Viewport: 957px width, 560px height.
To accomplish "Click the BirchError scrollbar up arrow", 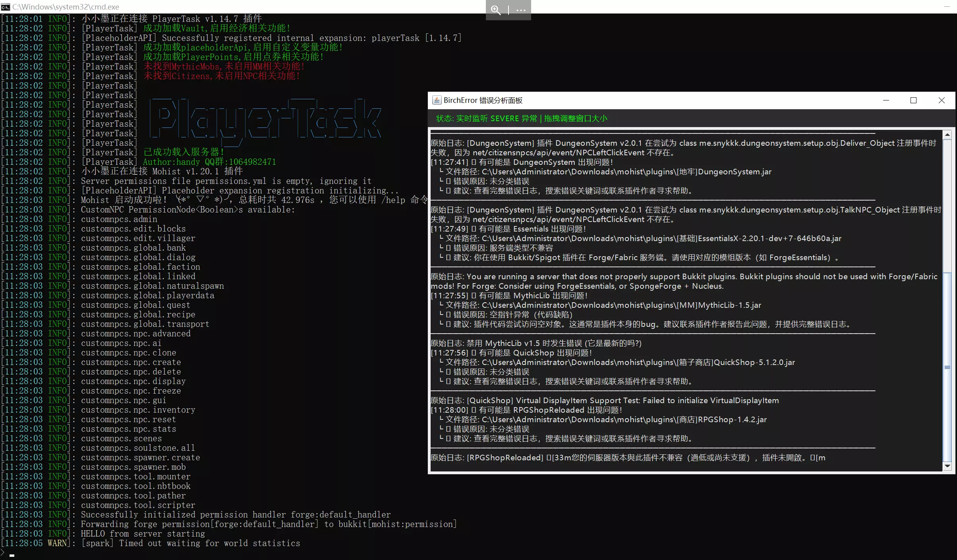I will coord(947,135).
